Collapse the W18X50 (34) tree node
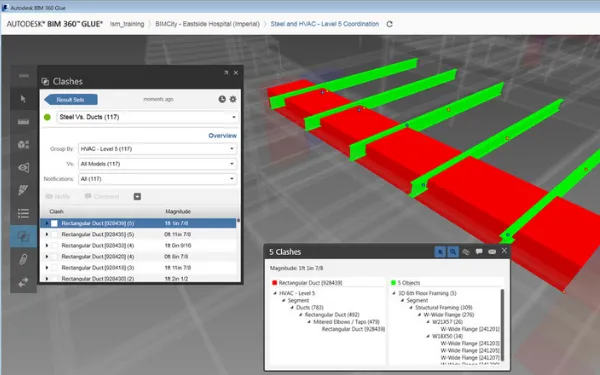 [x=428, y=336]
